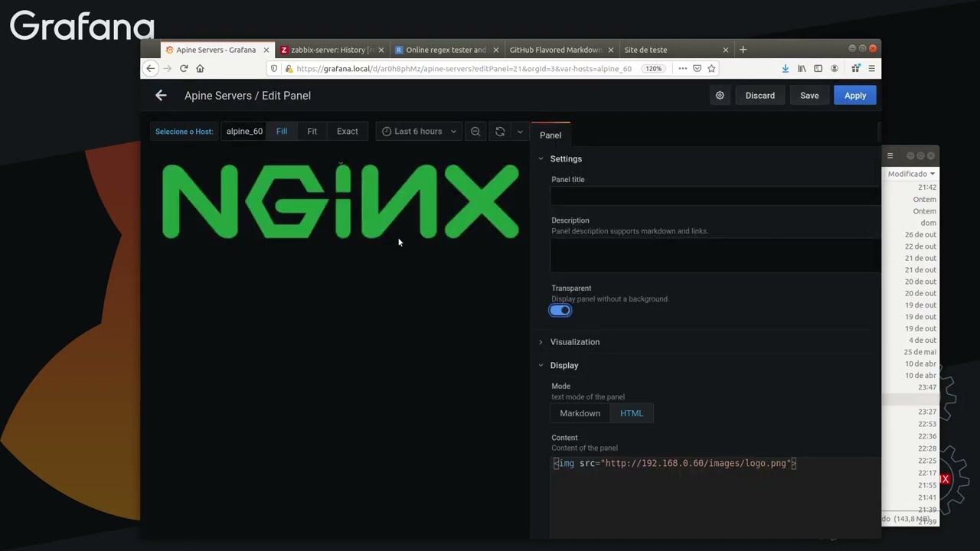Screen dimensions: 980x551
Task: Click browser forward navigation button
Action: (x=167, y=68)
